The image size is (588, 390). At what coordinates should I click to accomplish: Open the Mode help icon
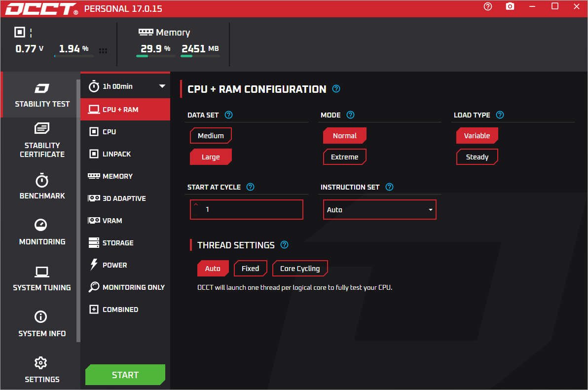(350, 115)
